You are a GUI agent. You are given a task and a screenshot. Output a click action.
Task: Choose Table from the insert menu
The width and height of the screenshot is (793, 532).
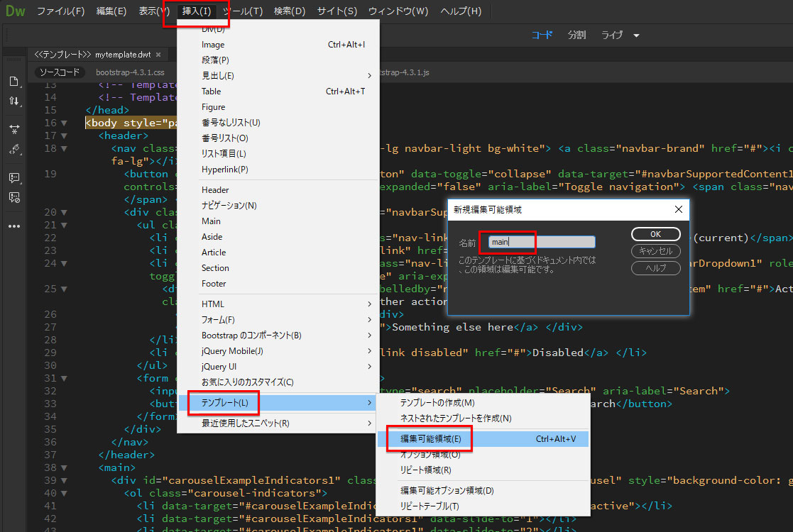tap(212, 92)
